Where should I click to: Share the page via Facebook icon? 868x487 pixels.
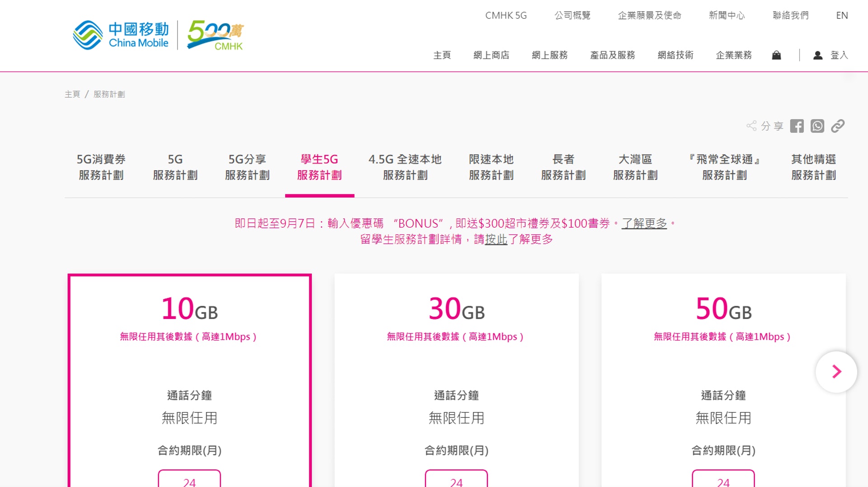[797, 126]
